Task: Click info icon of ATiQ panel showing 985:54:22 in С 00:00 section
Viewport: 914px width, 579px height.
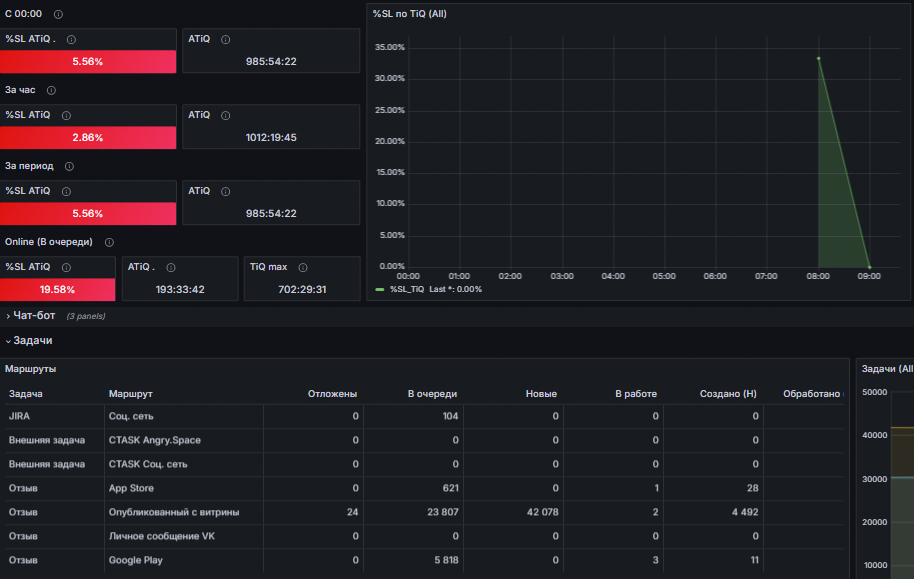Action: click(x=226, y=40)
